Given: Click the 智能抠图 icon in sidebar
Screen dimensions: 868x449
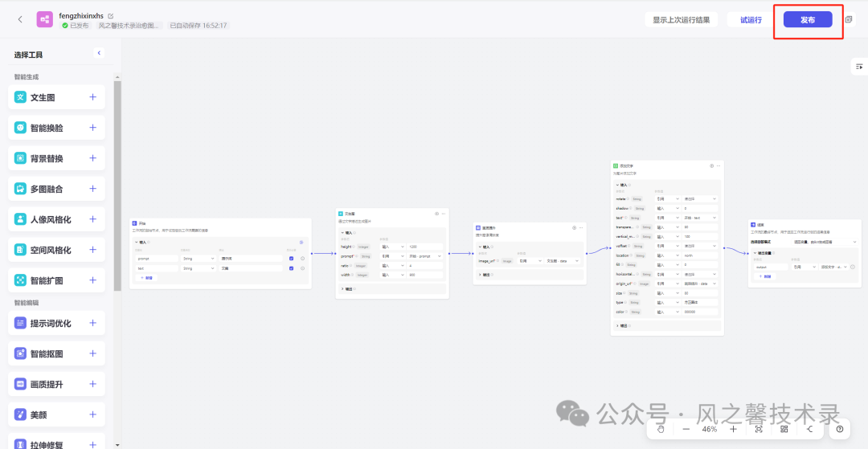Looking at the screenshot, I should click(x=20, y=353).
